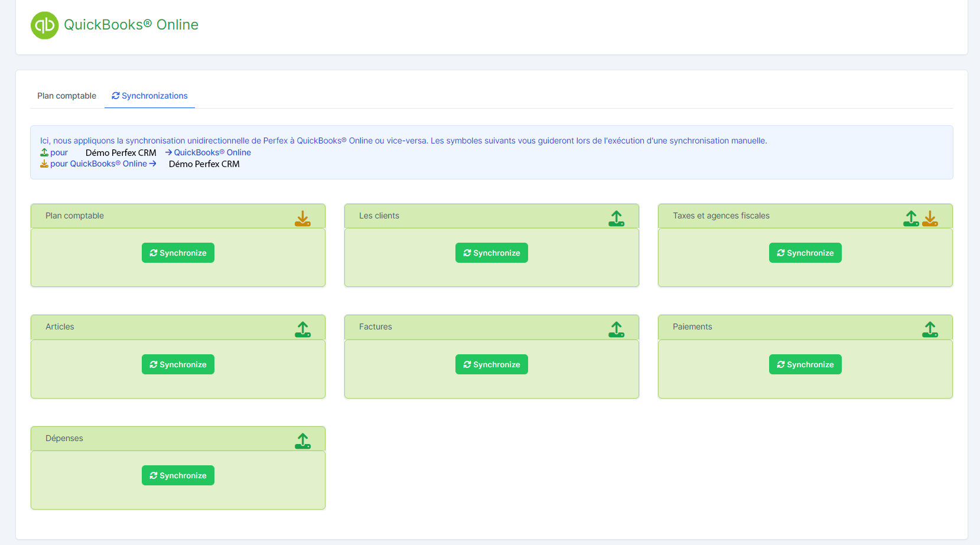
Task: Click the green upload icon on Taxes card
Action: 911,219
